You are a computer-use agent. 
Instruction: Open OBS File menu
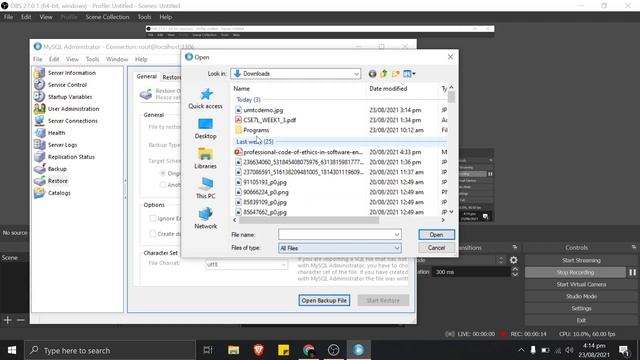click(x=8, y=17)
